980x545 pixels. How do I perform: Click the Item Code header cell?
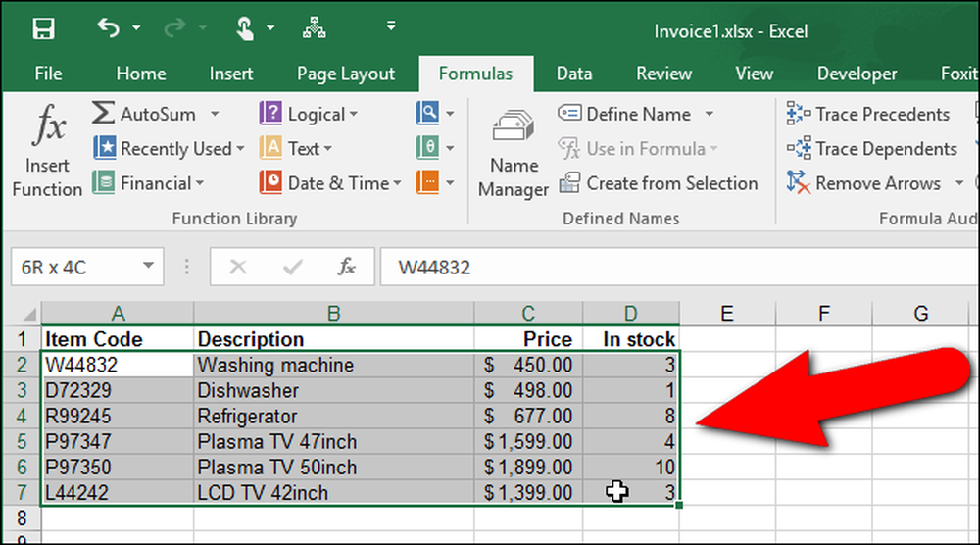pyautogui.click(x=118, y=339)
